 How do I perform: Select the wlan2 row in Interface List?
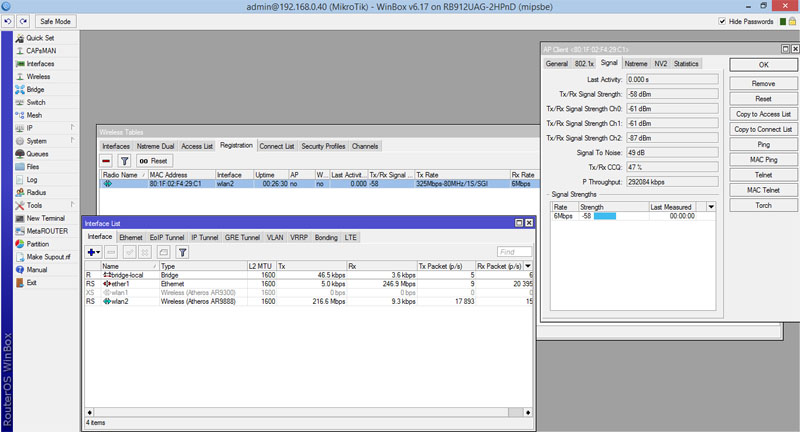[309, 301]
